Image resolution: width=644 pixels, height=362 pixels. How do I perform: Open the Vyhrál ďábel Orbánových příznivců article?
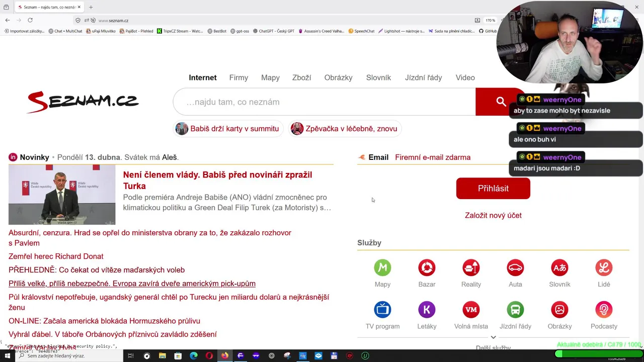point(113,334)
